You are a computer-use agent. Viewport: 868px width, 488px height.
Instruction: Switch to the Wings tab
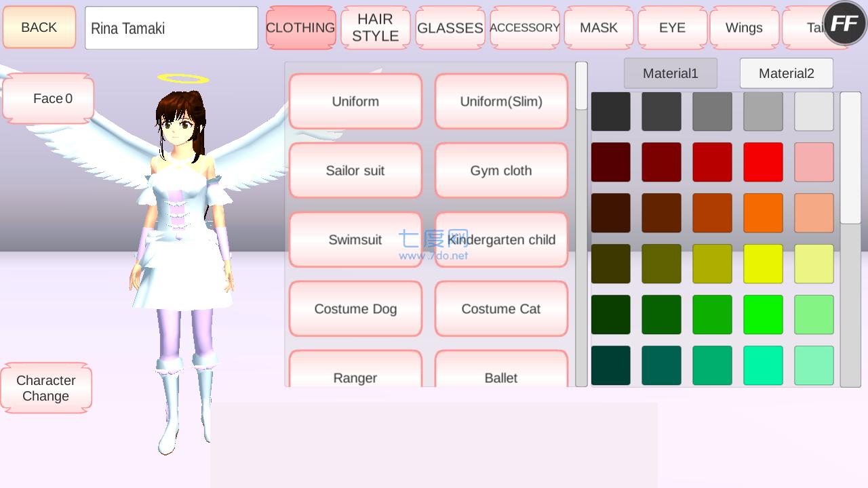(744, 28)
